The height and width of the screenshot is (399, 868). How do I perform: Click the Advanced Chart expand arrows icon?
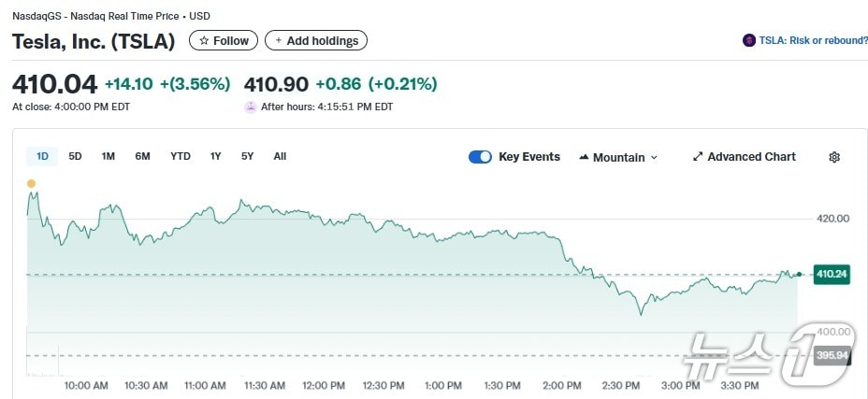(697, 157)
